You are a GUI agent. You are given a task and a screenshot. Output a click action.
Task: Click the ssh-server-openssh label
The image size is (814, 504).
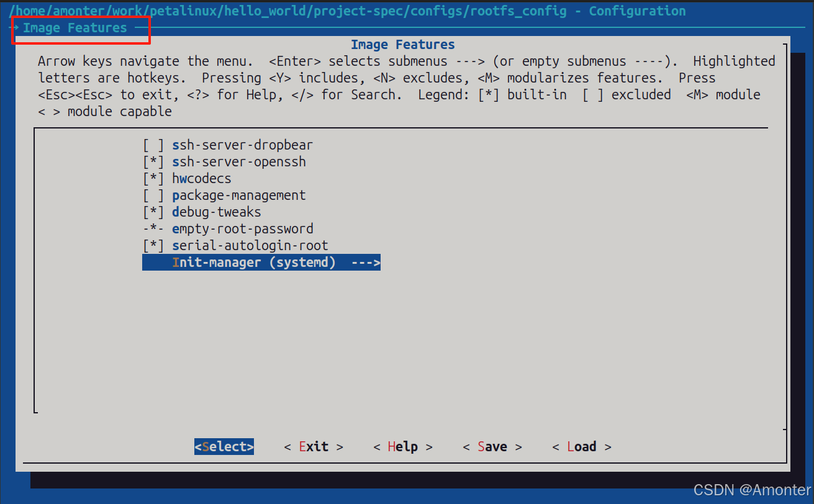click(239, 162)
